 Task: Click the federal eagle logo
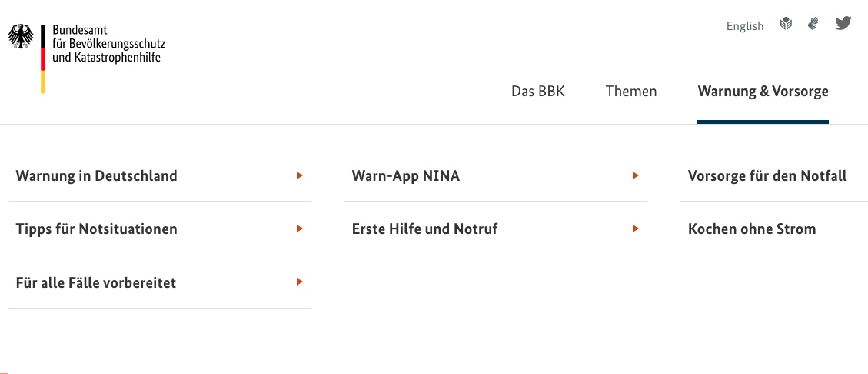[21, 36]
